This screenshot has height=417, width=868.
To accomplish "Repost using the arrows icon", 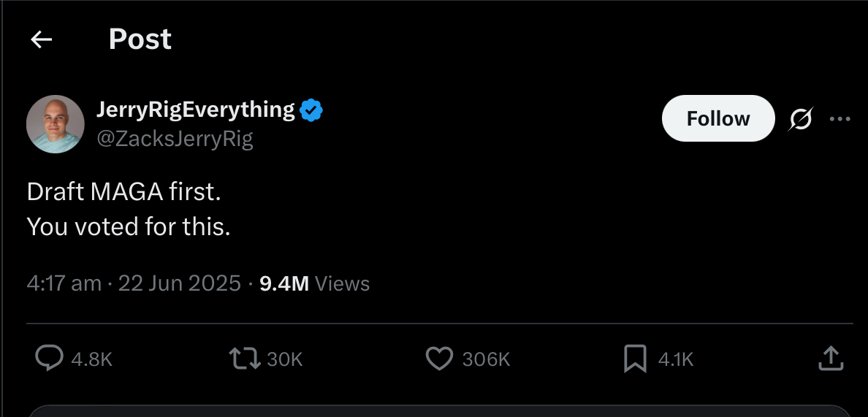I will pyautogui.click(x=245, y=359).
